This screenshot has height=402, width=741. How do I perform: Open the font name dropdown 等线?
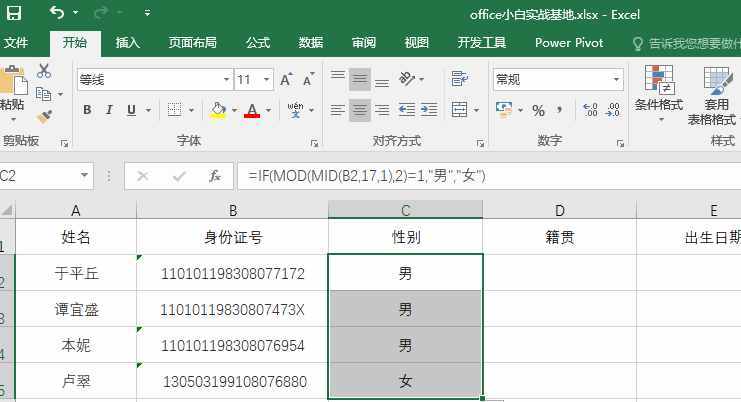(227, 80)
